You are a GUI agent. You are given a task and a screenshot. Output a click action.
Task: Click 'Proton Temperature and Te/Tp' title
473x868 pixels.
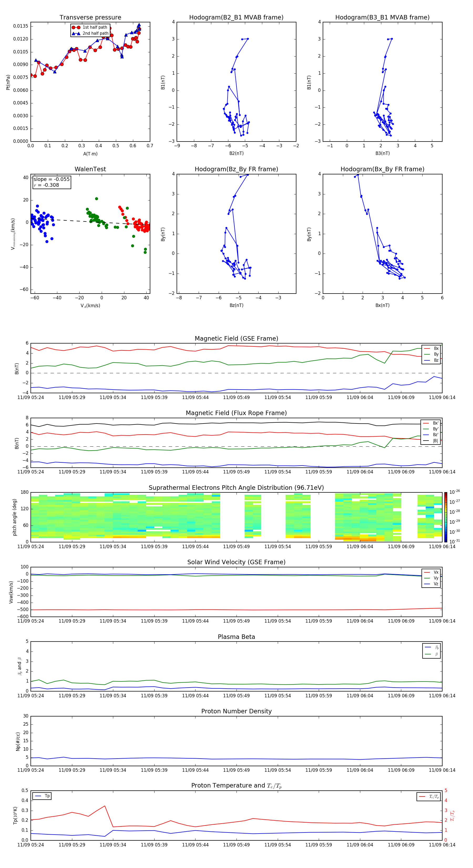pos(236,785)
